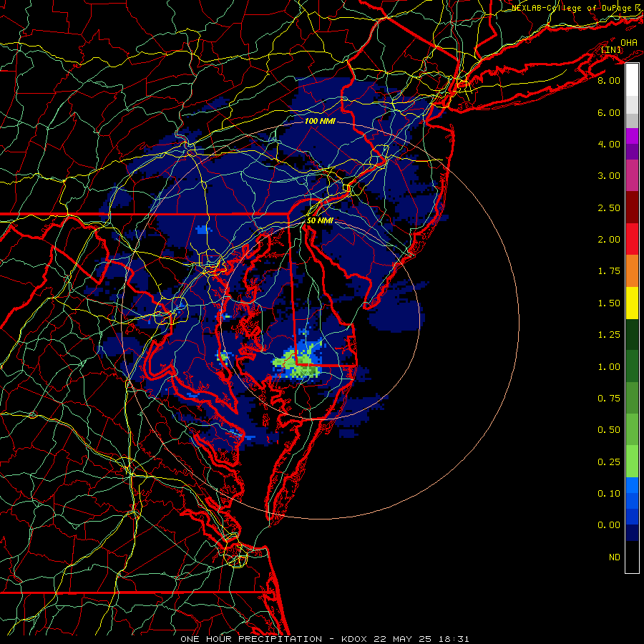644x644 pixels.
Task: Click the ND legend label
Action: click(615, 557)
